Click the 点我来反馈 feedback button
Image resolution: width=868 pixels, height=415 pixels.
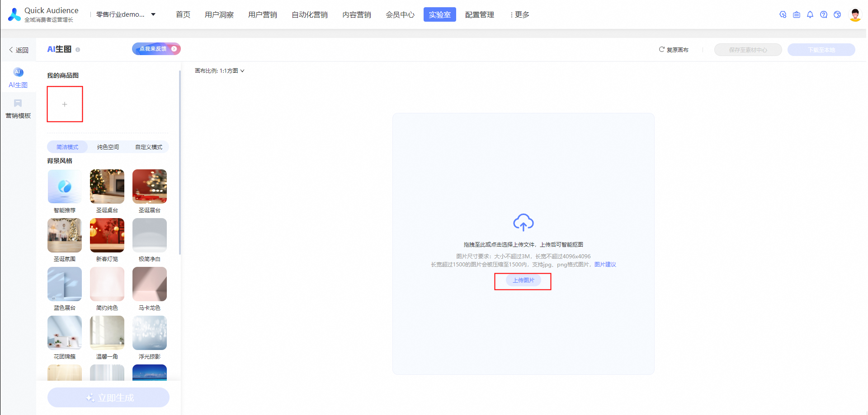pyautogui.click(x=156, y=49)
